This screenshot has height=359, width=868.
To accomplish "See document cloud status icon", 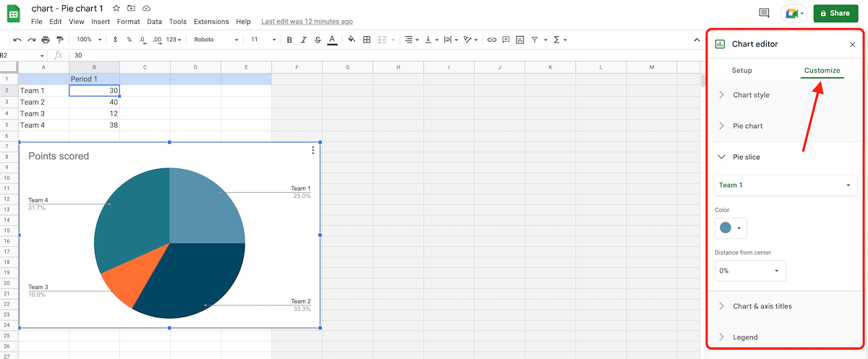I will click(147, 8).
